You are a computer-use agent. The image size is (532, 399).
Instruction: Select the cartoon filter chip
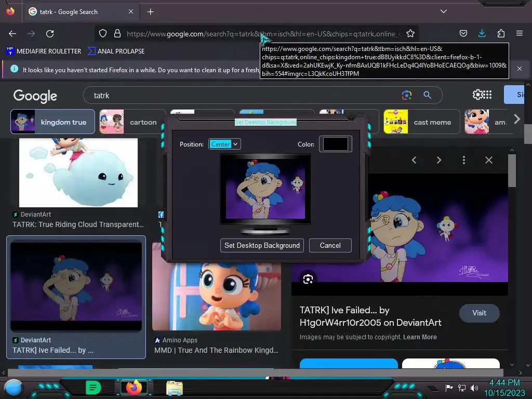pos(132,122)
